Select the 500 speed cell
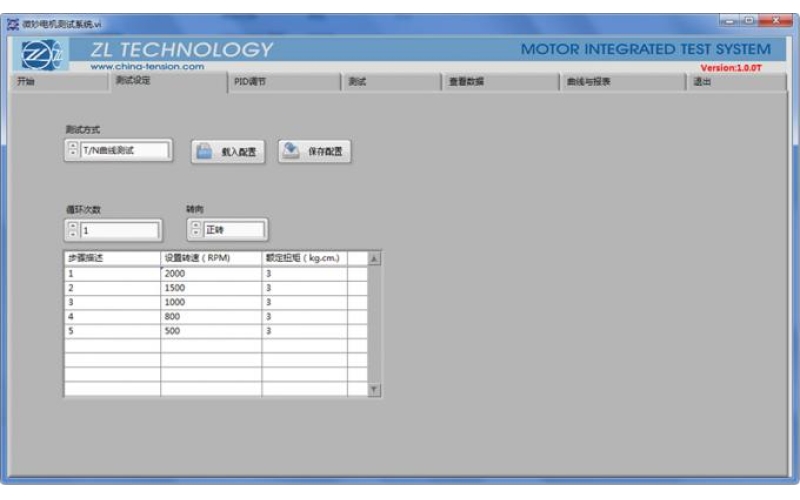This screenshot has height=500, width=800. 211,331
